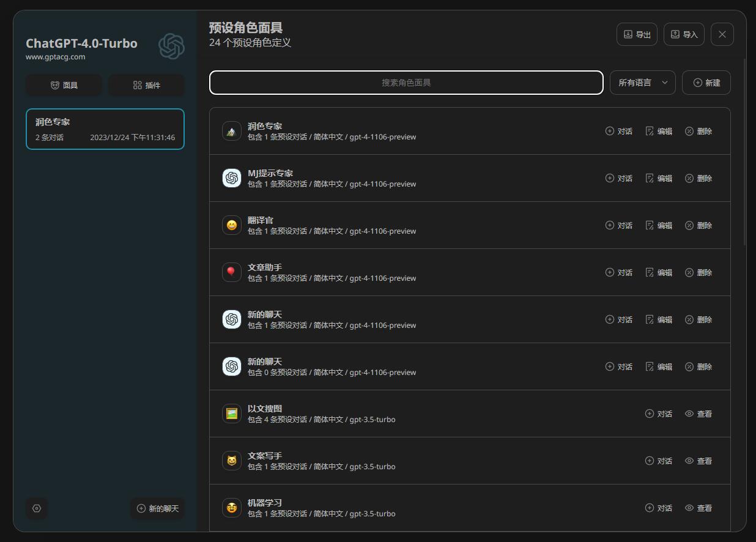View the 以文搜图 mask details

click(x=699, y=414)
